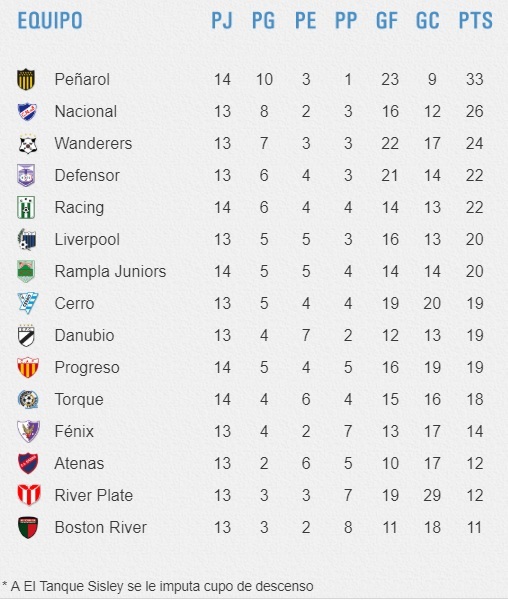Click the EQUIPO column header
This screenshot has width=508, height=600.
click(50, 21)
